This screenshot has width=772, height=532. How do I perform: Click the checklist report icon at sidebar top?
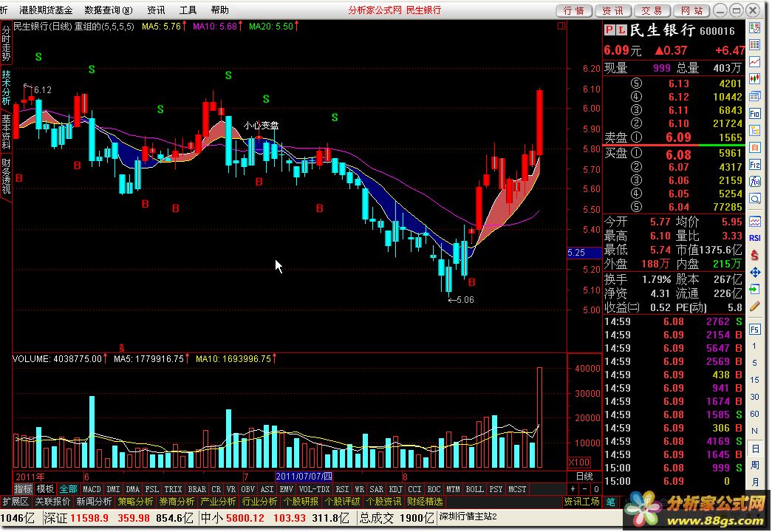[755, 27]
